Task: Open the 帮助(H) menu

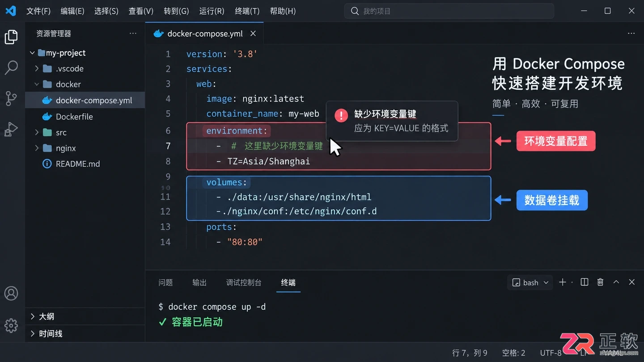Action: [x=283, y=11]
